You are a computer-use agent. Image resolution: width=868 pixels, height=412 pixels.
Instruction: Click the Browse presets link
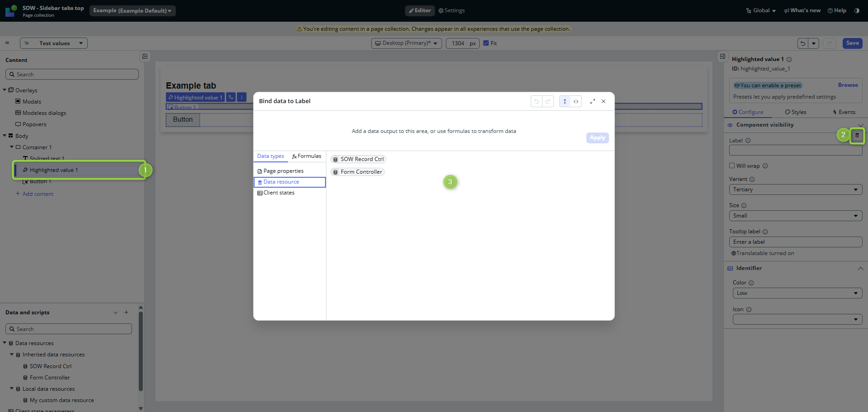(x=848, y=85)
